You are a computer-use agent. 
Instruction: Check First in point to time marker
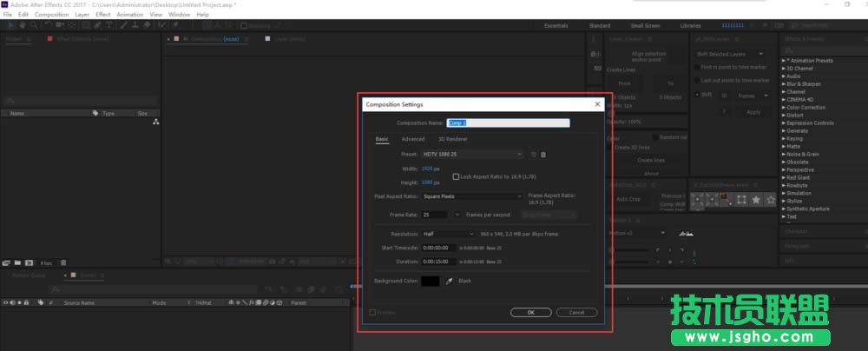pyautogui.click(x=696, y=66)
